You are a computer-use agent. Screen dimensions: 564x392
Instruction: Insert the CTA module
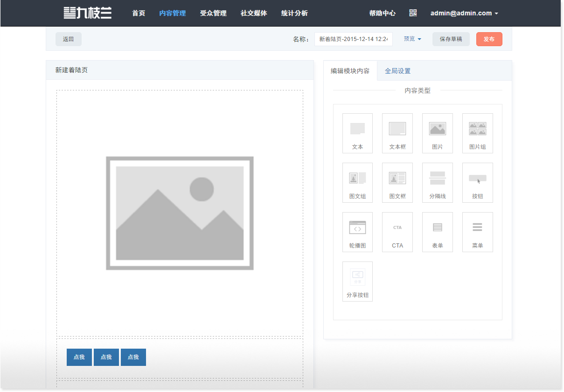point(397,232)
